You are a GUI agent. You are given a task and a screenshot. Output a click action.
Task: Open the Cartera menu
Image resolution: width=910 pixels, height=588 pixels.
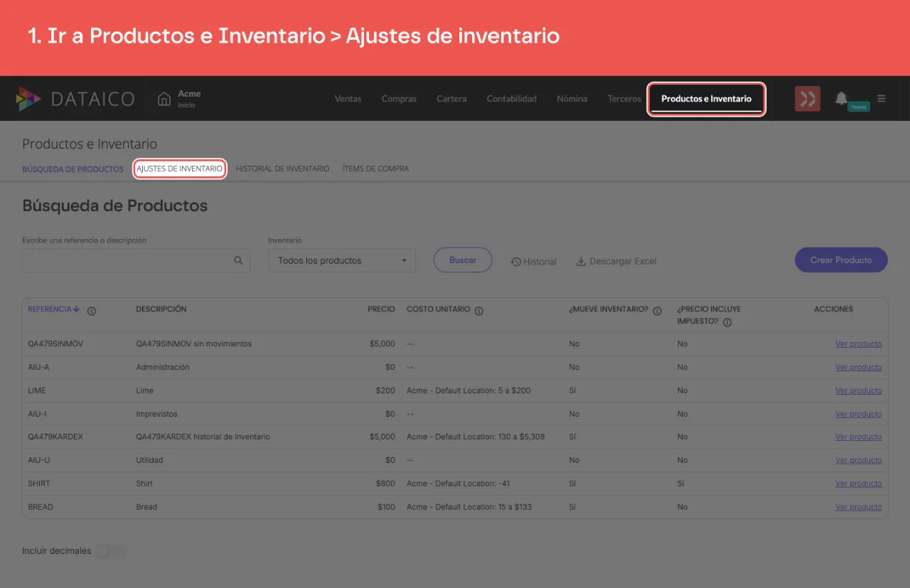pos(451,99)
